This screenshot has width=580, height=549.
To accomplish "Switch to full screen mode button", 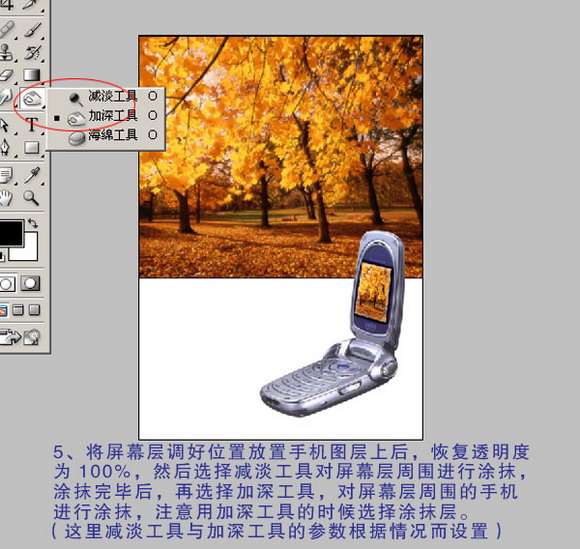I will click(x=34, y=310).
